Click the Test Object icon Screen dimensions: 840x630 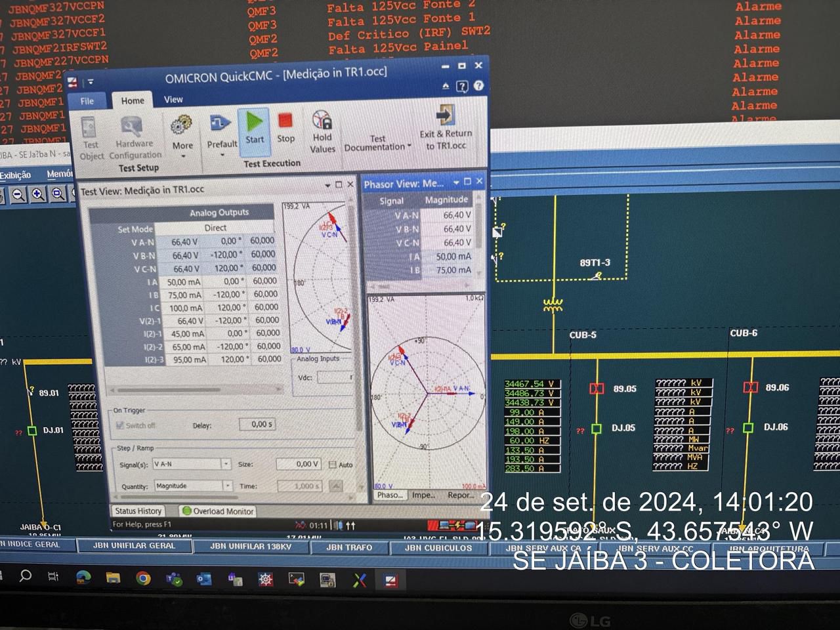(89, 129)
